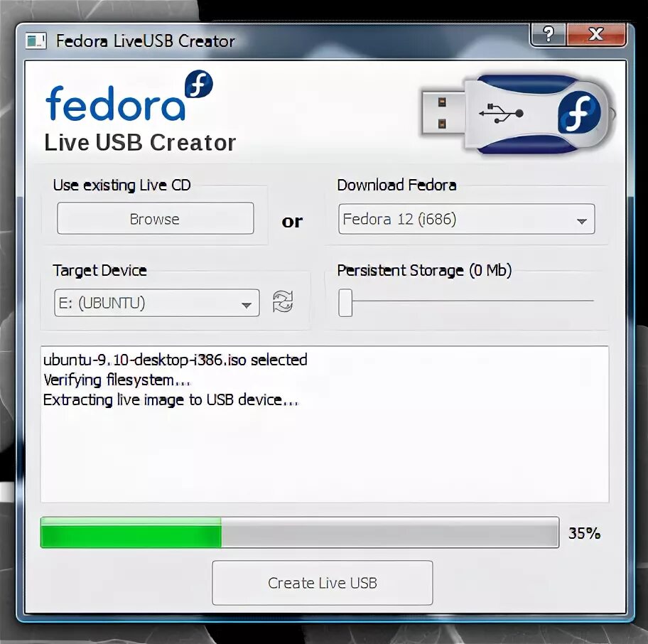Image resolution: width=648 pixels, height=644 pixels.
Task: Click inside the status log text area
Action: pos(325,424)
